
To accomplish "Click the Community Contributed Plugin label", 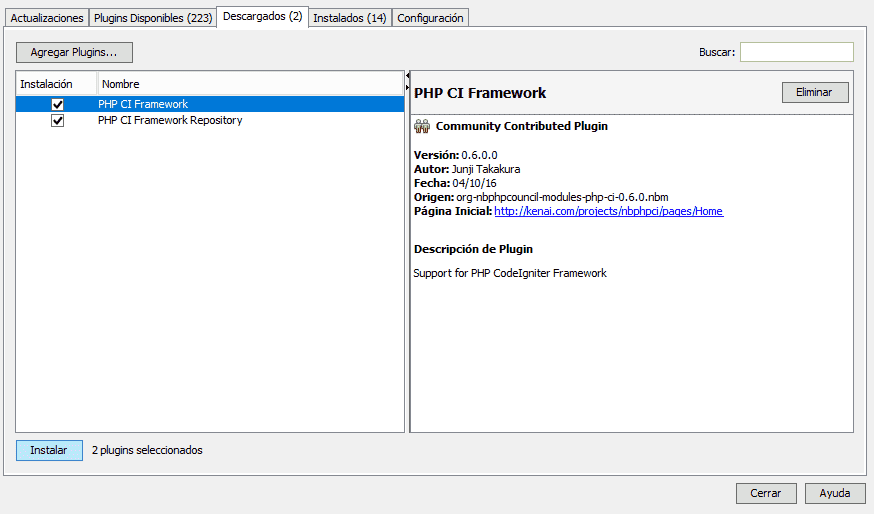I will (x=522, y=127).
